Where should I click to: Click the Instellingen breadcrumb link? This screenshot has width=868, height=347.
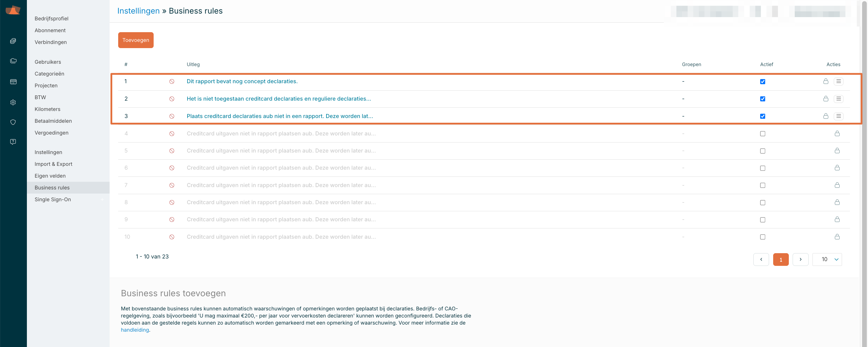pos(138,11)
